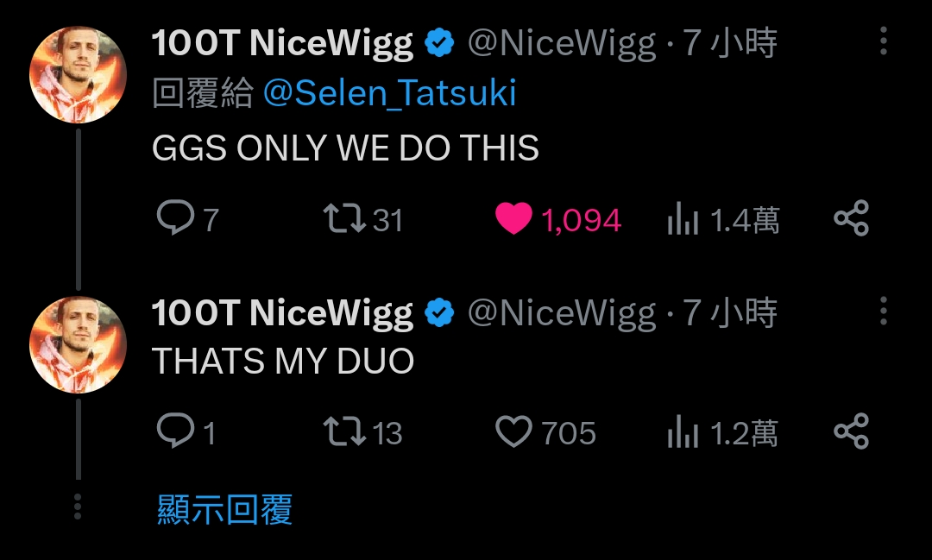Image resolution: width=932 pixels, height=560 pixels.
Task: Expand thread with 顯示回覆 link
Action: point(224,509)
